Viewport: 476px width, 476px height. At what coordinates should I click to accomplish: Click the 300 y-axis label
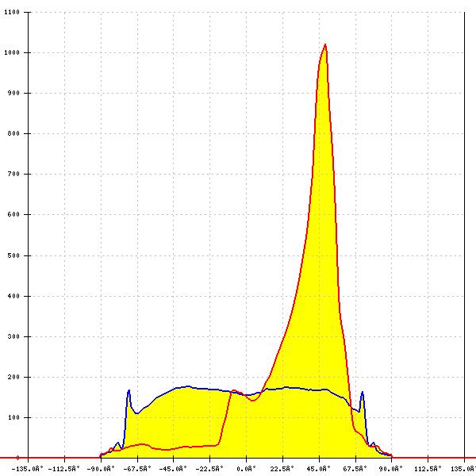tap(13, 336)
